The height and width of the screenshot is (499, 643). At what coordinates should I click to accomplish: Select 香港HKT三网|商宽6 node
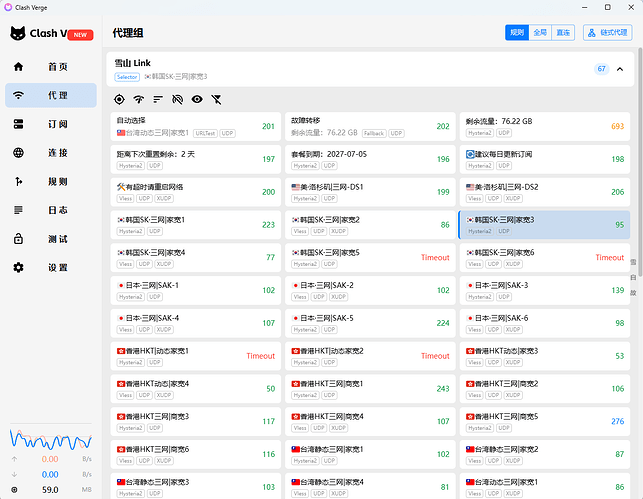click(x=196, y=454)
